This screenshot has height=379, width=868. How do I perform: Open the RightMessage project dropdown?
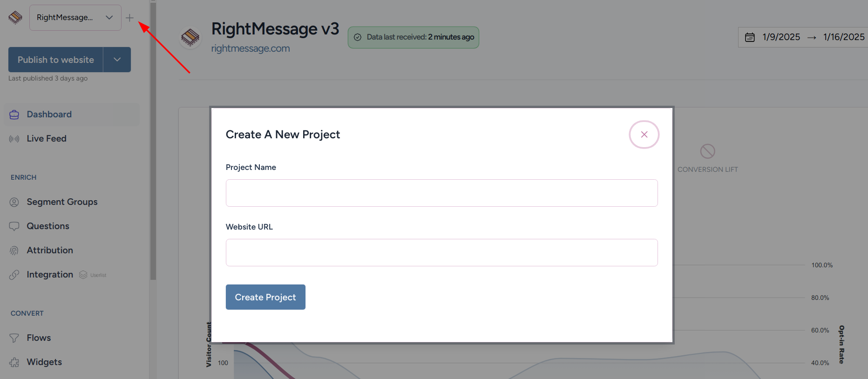[75, 18]
